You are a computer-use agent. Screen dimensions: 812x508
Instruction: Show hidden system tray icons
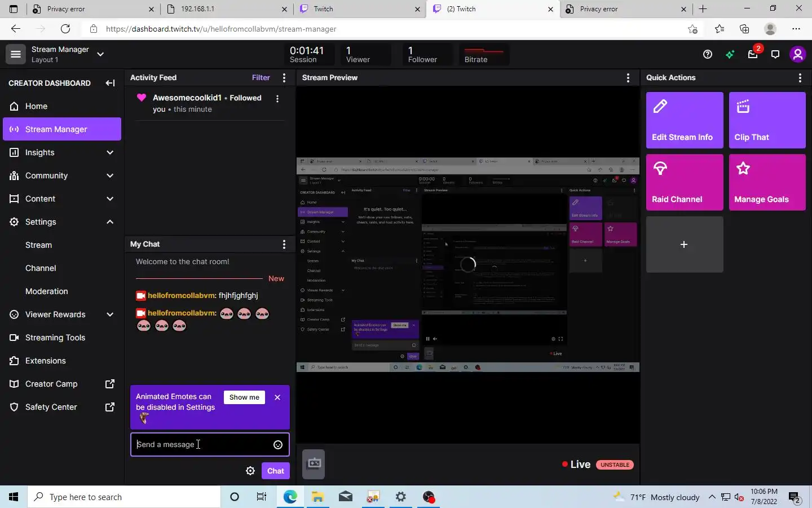[712, 497]
